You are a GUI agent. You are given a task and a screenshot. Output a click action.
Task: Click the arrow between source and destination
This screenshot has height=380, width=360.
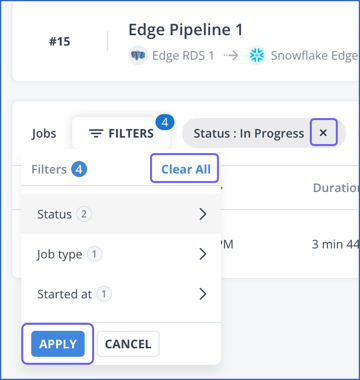(231, 56)
